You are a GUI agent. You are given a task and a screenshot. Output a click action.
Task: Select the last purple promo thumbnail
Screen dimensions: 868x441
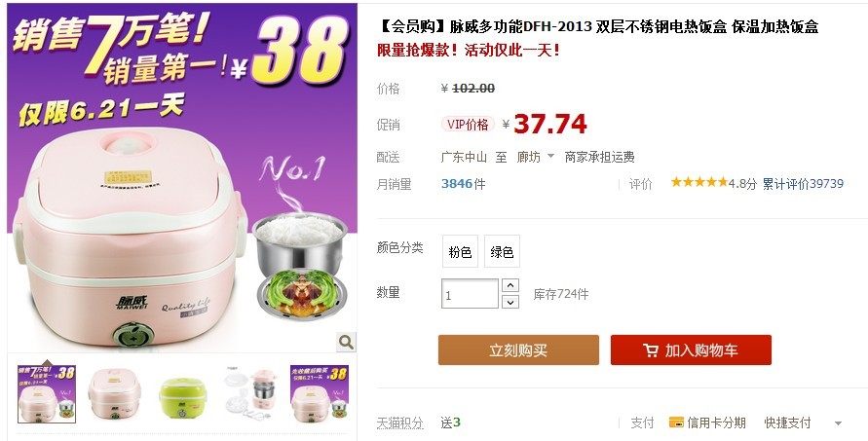(x=320, y=393)
